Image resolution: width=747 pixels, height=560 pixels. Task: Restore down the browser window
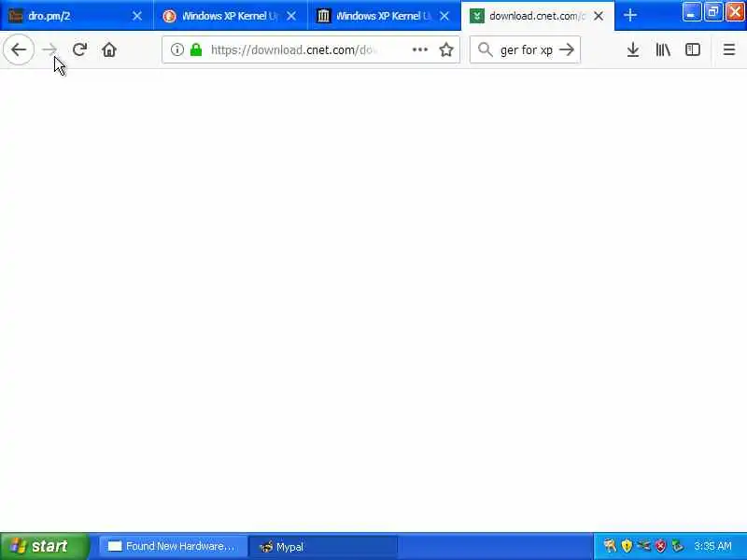pos(713,12)
